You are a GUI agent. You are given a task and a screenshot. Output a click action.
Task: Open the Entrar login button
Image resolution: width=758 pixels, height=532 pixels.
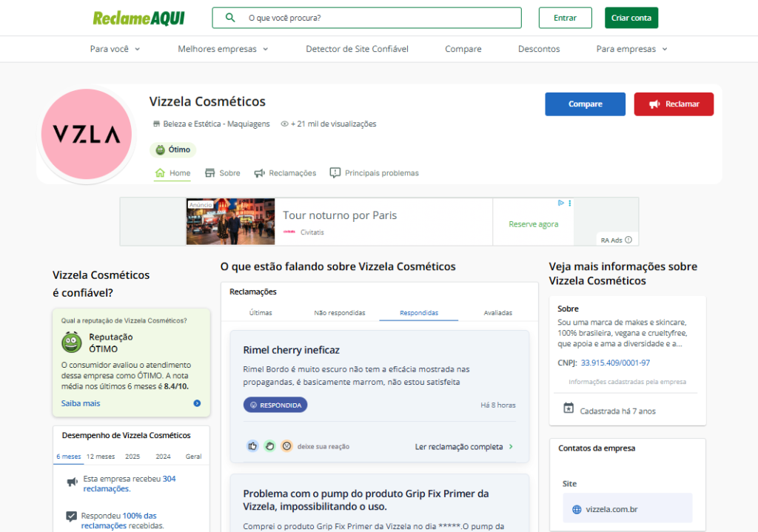tap(565, 18)
